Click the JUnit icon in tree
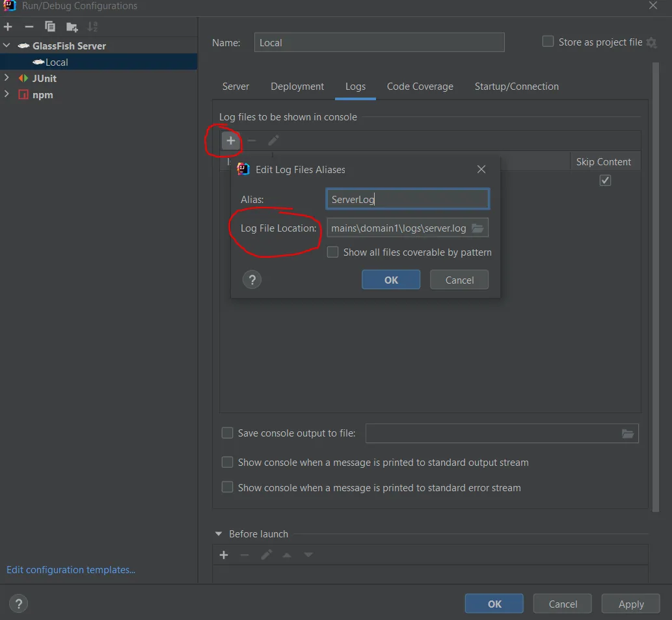The height and width of the screenshot is (620, 672). pos(23,79)
